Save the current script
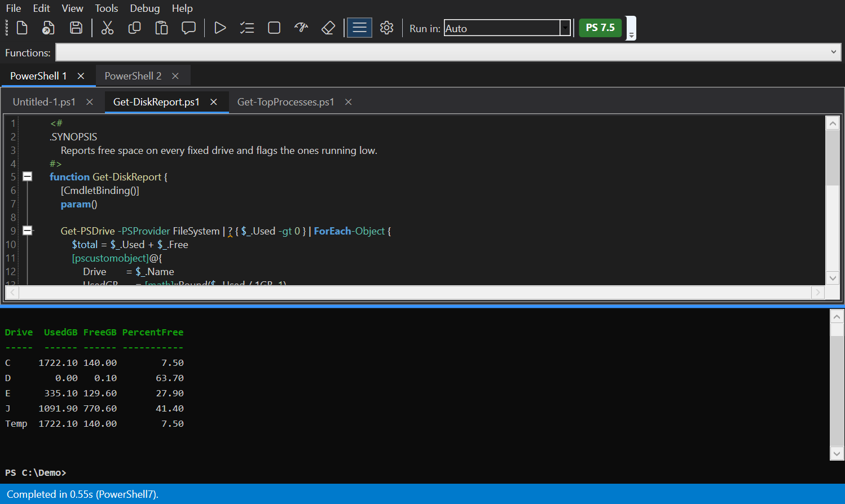The image size is (845, 504). click(x=76, y=28)
